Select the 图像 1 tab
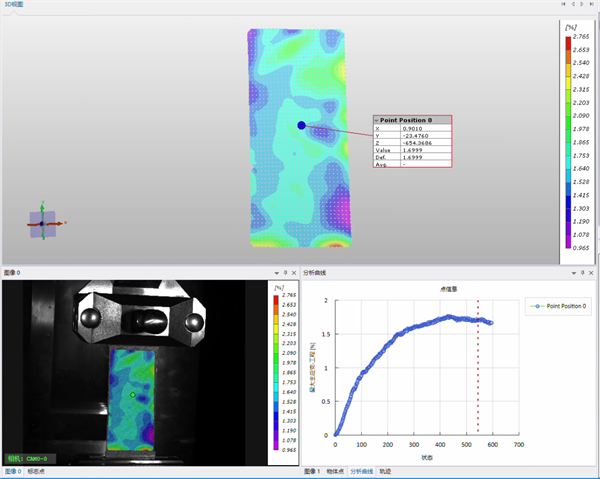The image size is (600, 479). pyautogui.click(x=312, y=471)
